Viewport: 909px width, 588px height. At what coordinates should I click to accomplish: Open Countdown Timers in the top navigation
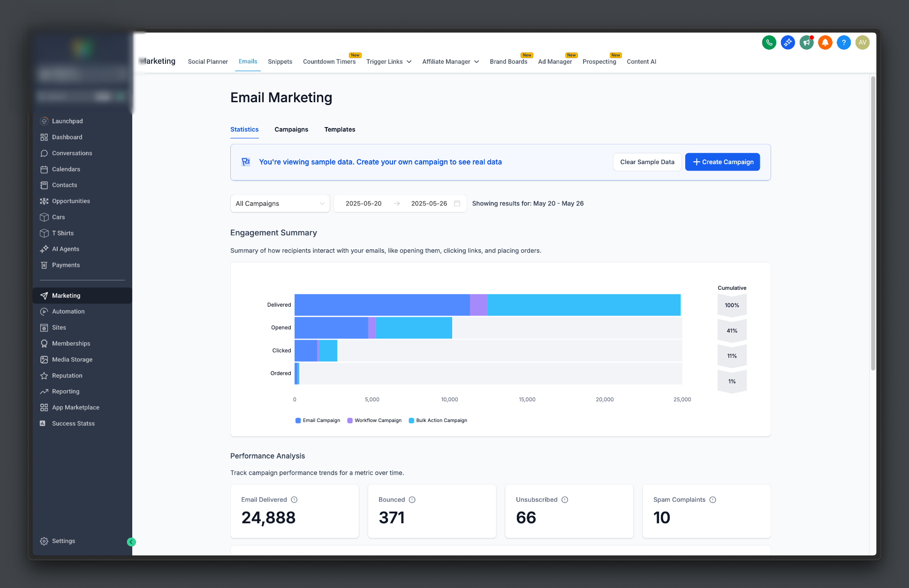tap(329, 62)
